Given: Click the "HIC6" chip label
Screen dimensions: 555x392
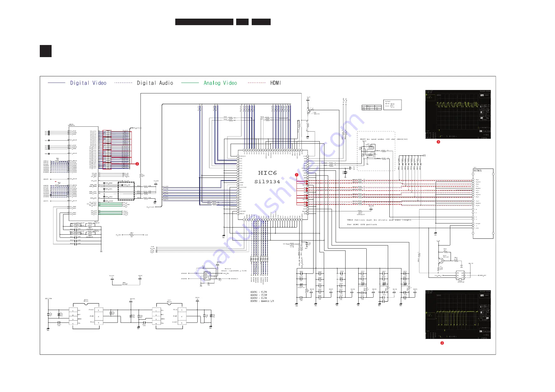Looking at the screenshot, I should [x=267, y=173].
